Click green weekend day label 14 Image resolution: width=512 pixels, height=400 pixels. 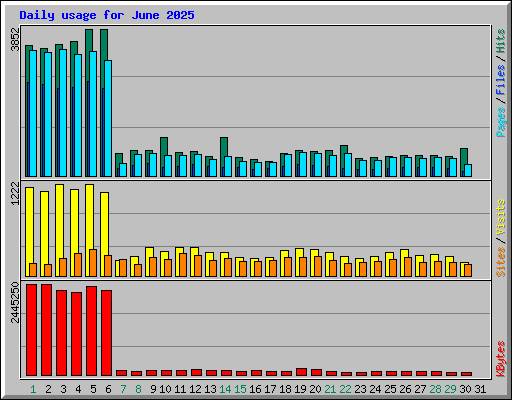pos(225,389)
